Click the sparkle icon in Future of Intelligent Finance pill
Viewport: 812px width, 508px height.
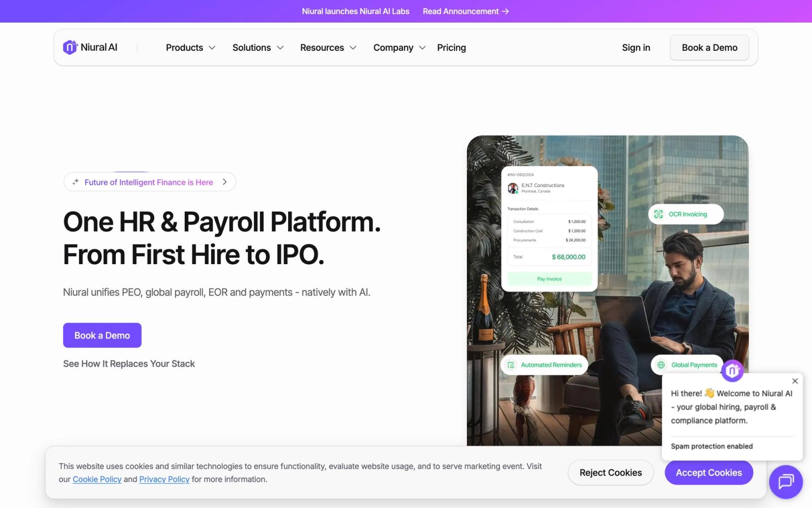click(x=76, y=182)
